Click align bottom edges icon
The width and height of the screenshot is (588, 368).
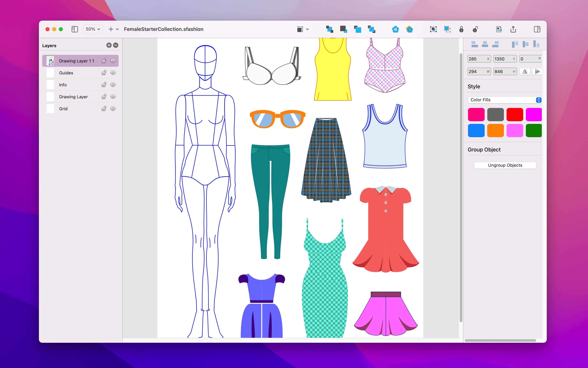[x=536, y=44]
